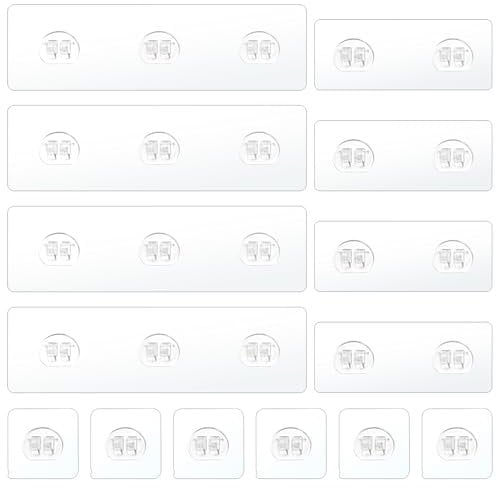Click the right hook on the second double-hook strip
This screenshot has height=489, width=497.
click(453, 156)
